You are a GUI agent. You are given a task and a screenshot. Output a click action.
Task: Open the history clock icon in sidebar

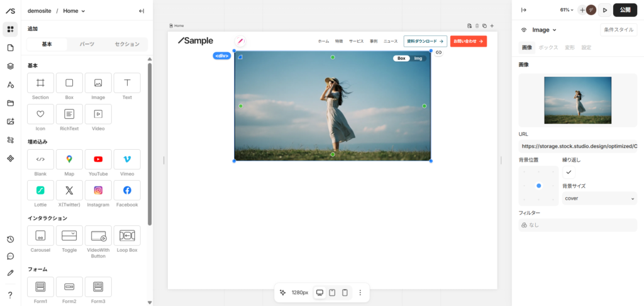point(11,239)
